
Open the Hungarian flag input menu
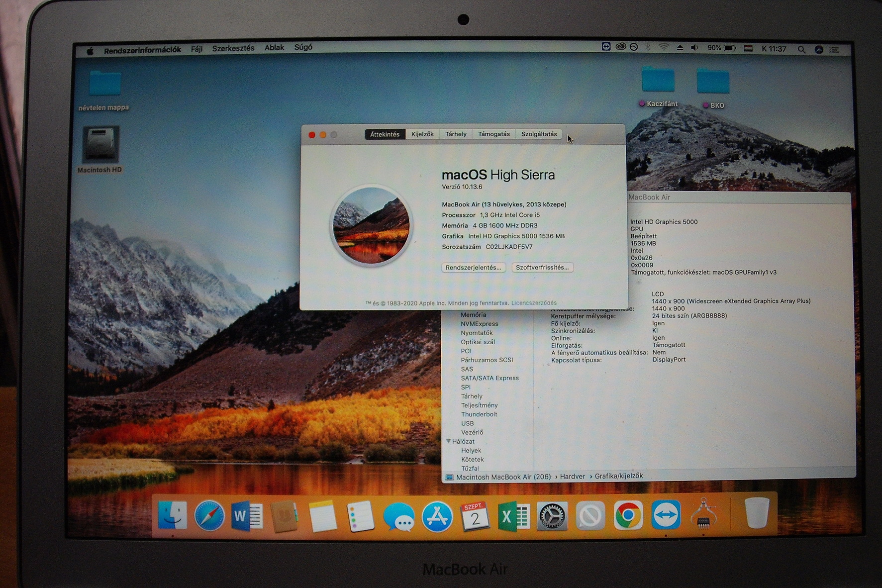point(748,48)
